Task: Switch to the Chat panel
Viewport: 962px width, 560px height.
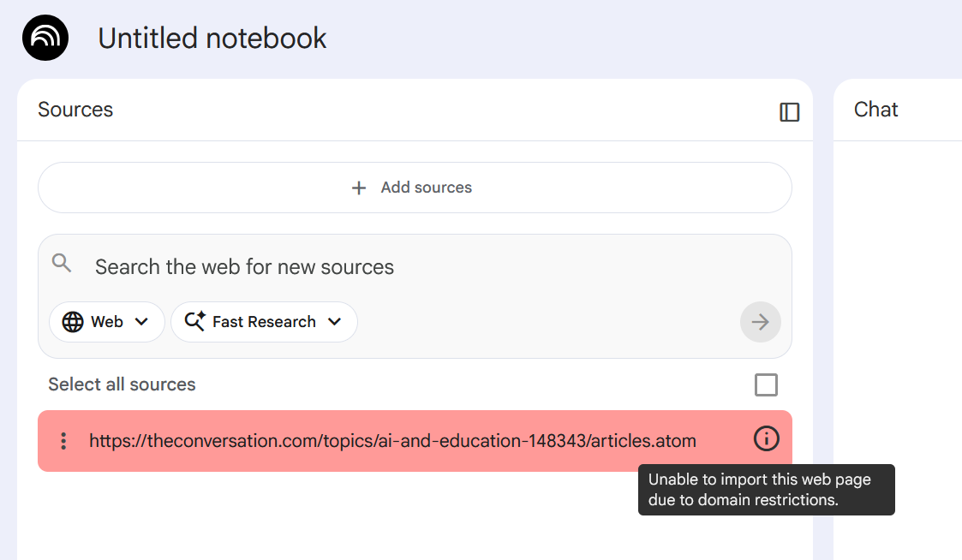Action: pos(875,110)
